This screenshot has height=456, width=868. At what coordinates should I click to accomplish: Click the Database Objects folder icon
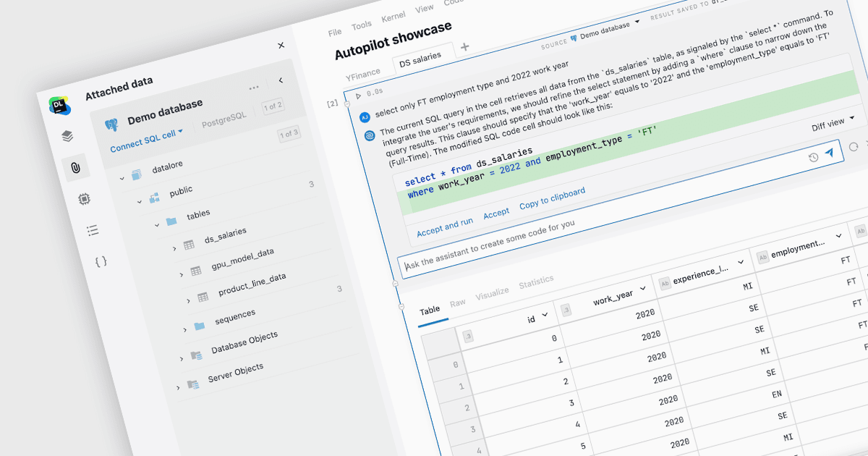(196, 355)
